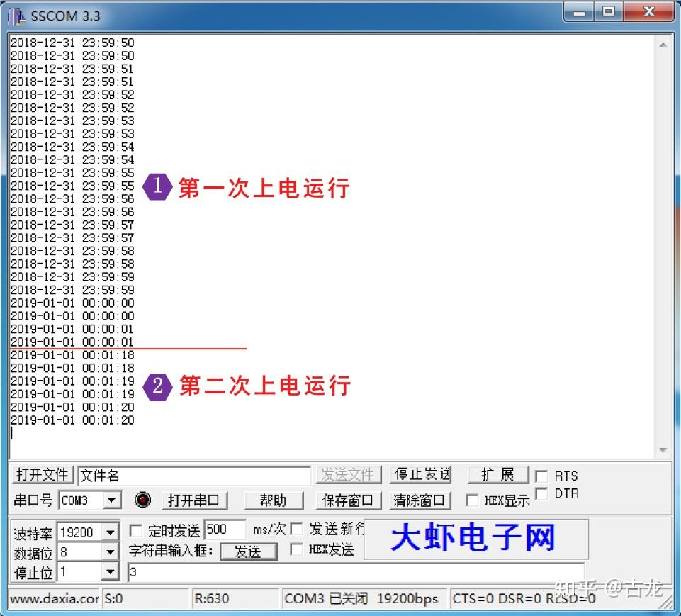Image resolution: width=681 pixels, height=616 pixels.
Task: Click 发送 to send the input string
Action: pos(249,551)
